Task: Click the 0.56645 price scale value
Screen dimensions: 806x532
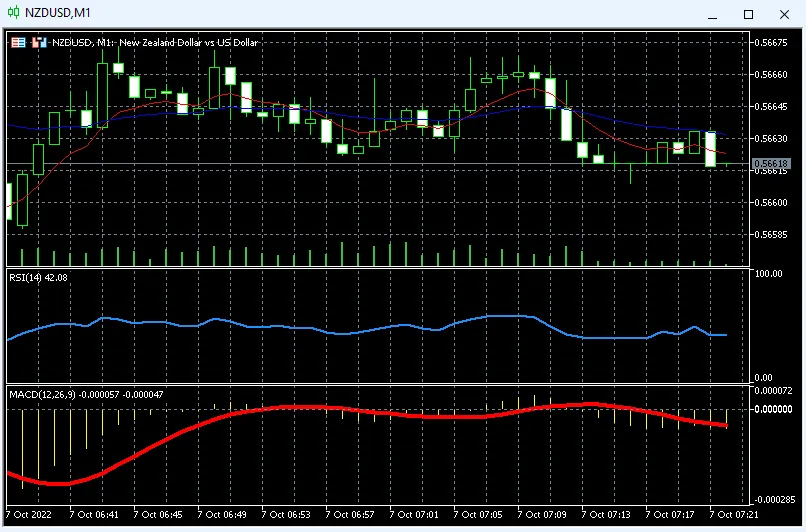Action: pyautogui.click(x=771, y=107)
